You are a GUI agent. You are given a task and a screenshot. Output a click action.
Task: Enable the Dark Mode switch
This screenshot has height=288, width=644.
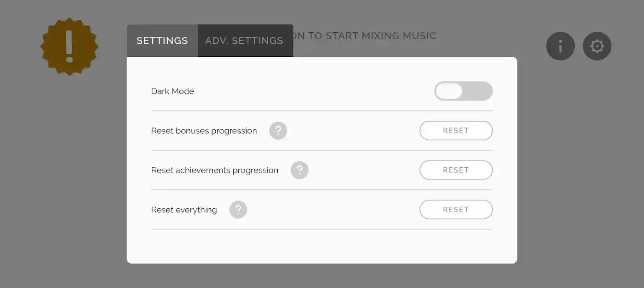pyautogui.click(x=463, y=91)
